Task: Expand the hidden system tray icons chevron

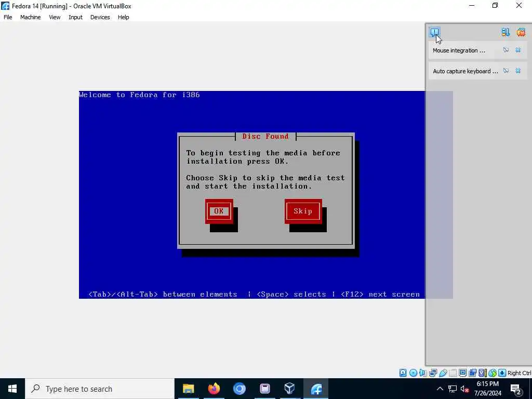Action: tap(440, 389)
